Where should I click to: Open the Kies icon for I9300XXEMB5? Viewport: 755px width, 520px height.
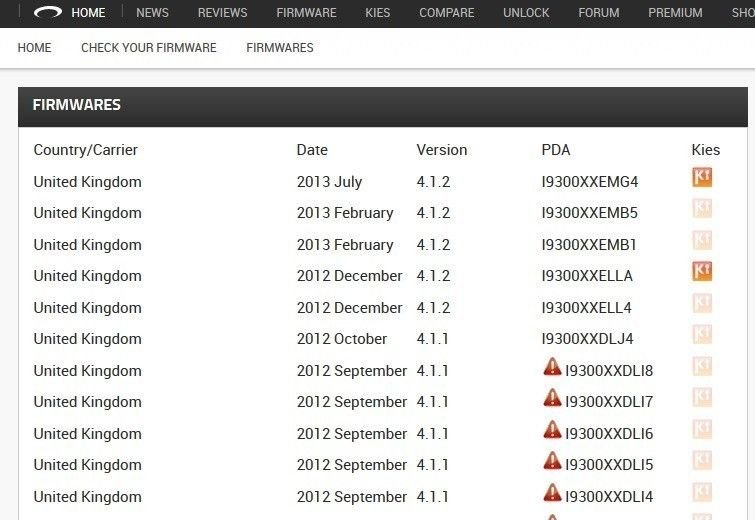(x=702, y=208)
